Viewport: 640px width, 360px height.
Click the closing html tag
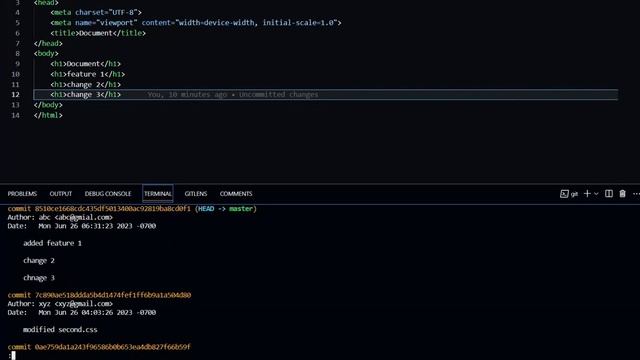(x=48, y=115)
